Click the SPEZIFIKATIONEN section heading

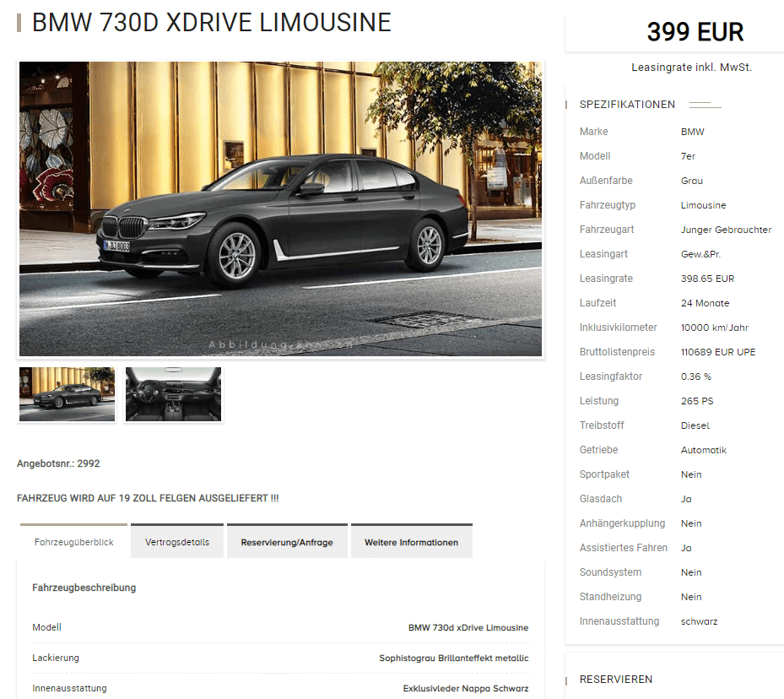pos(627,105)
